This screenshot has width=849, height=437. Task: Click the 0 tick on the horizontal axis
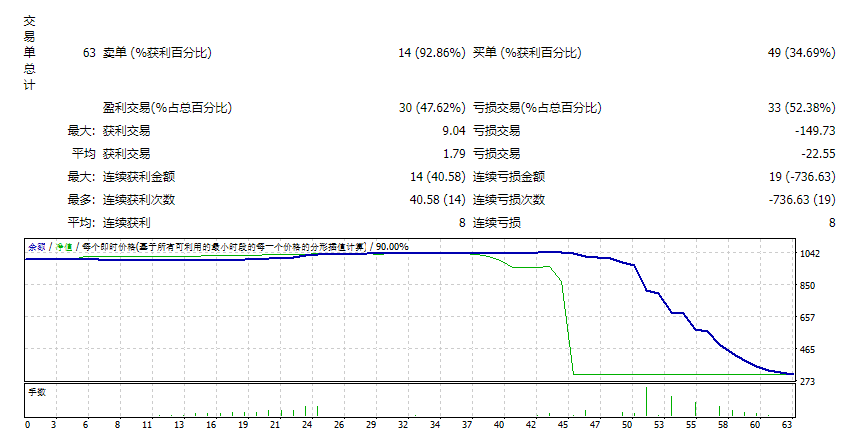click(x=28, y=425)
